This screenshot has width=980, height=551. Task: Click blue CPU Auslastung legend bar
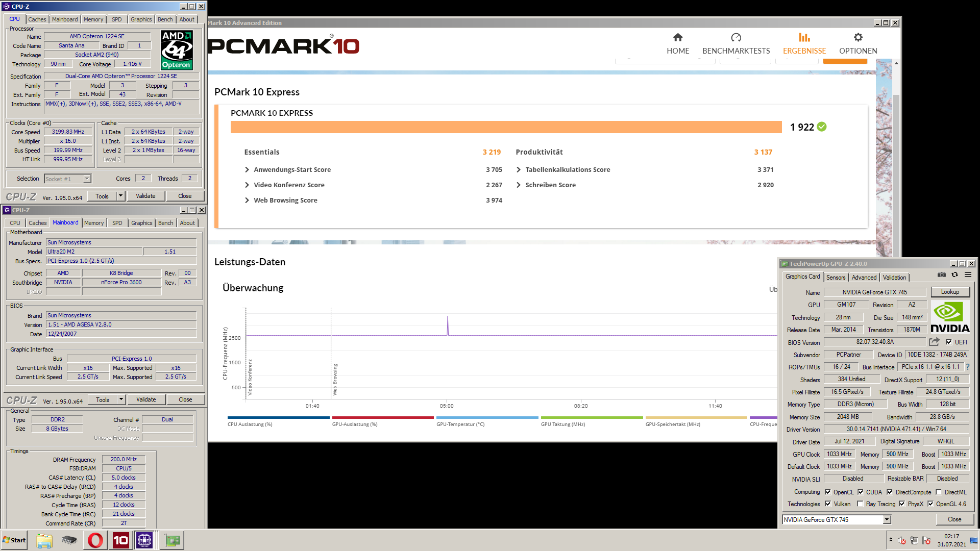[279, 417]
